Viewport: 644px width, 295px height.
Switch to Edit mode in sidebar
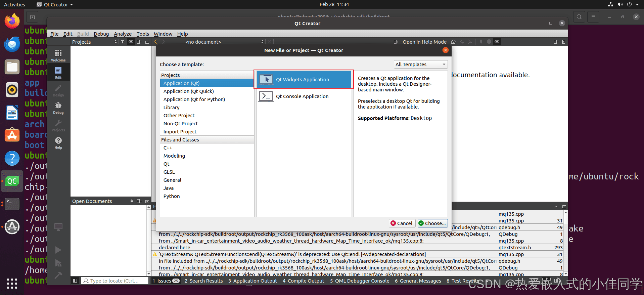[58, 73]
